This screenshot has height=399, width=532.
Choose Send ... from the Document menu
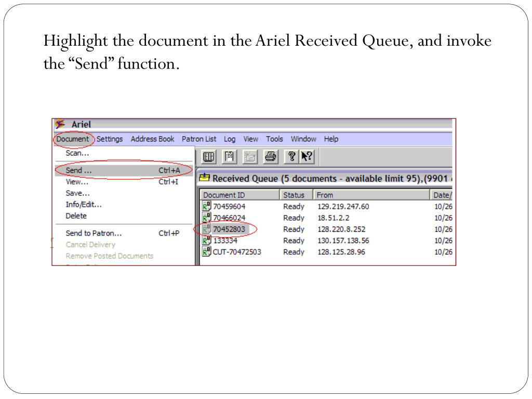click(124, 170)
